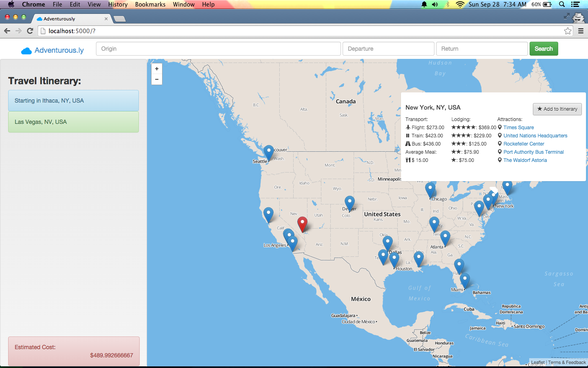The width and height of the screenshot is (588, 368).
Task: Select the marker in Louisiana near New Orleans
Action: [x=419, y=259]
